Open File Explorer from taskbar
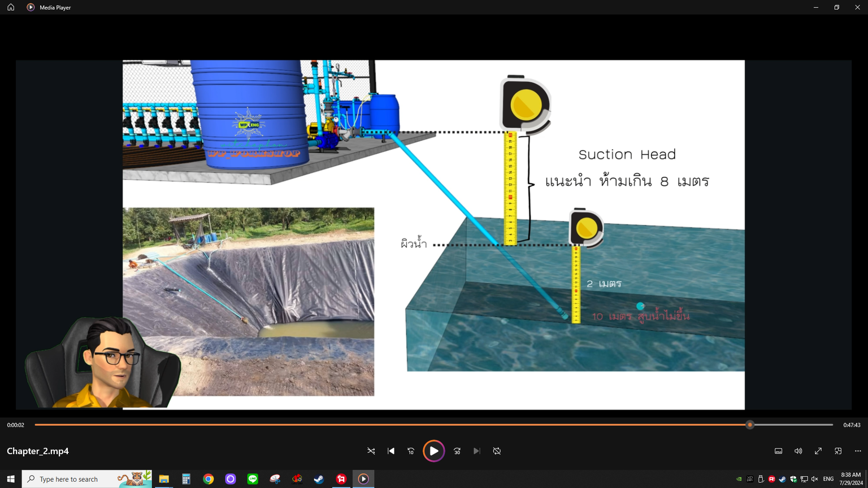868x488 pixels. (164, 479)
